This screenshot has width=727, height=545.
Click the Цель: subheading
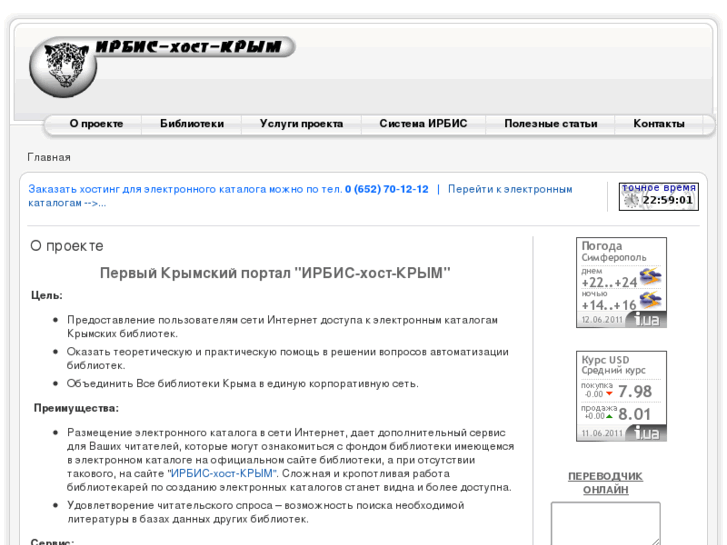47,295
